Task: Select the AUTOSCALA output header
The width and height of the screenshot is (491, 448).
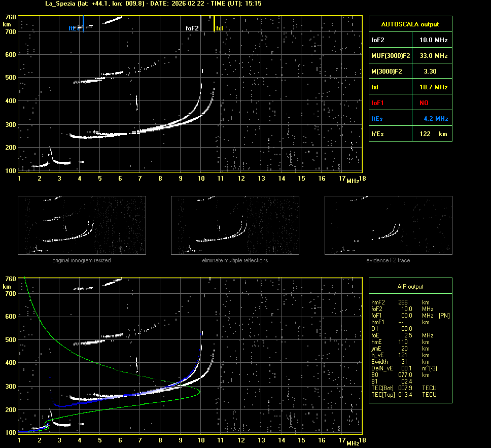Action: pyautogui.click(x=410, y=24)
